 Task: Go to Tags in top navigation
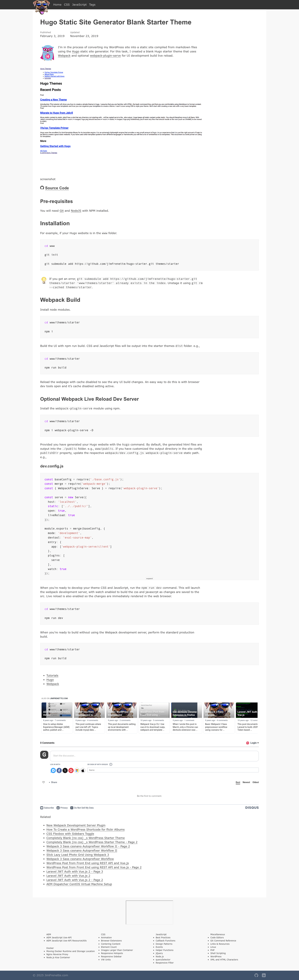pyautogui.click(x=92, y=5)
